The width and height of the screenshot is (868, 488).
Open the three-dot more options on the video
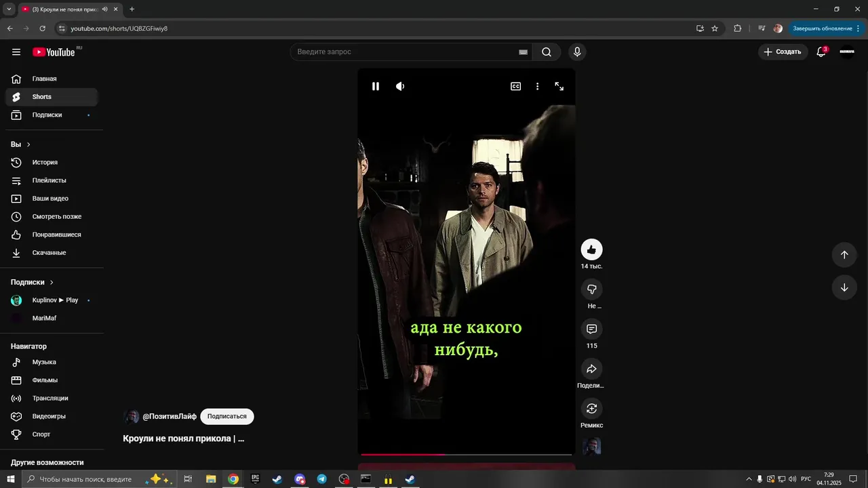[537, 86]
